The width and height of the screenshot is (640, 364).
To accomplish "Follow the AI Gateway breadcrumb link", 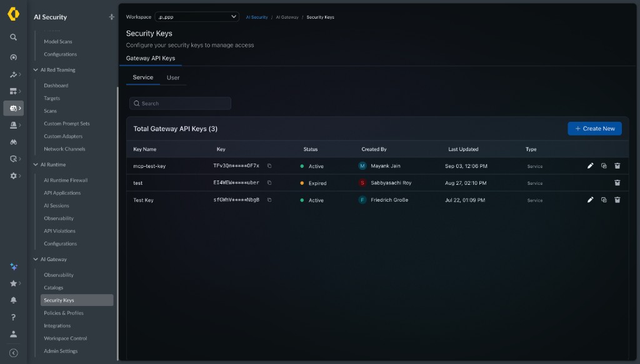I will 287,17.
